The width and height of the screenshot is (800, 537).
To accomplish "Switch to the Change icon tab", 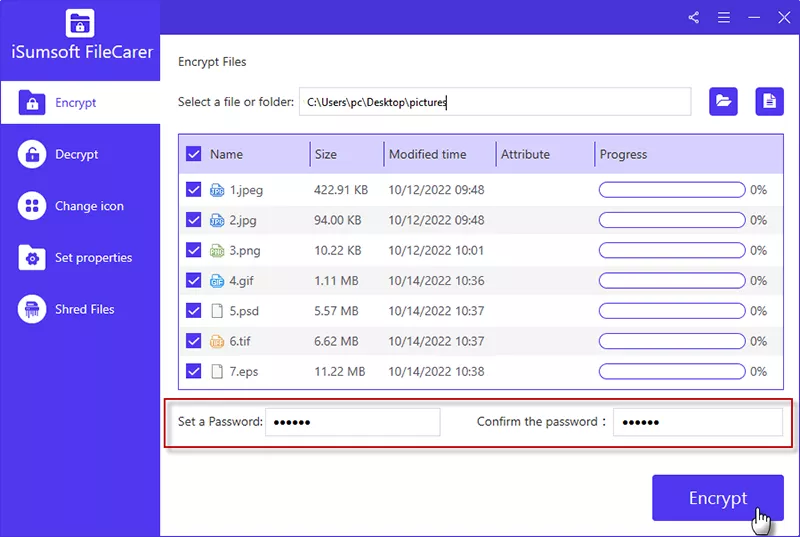I will point(88,206).
